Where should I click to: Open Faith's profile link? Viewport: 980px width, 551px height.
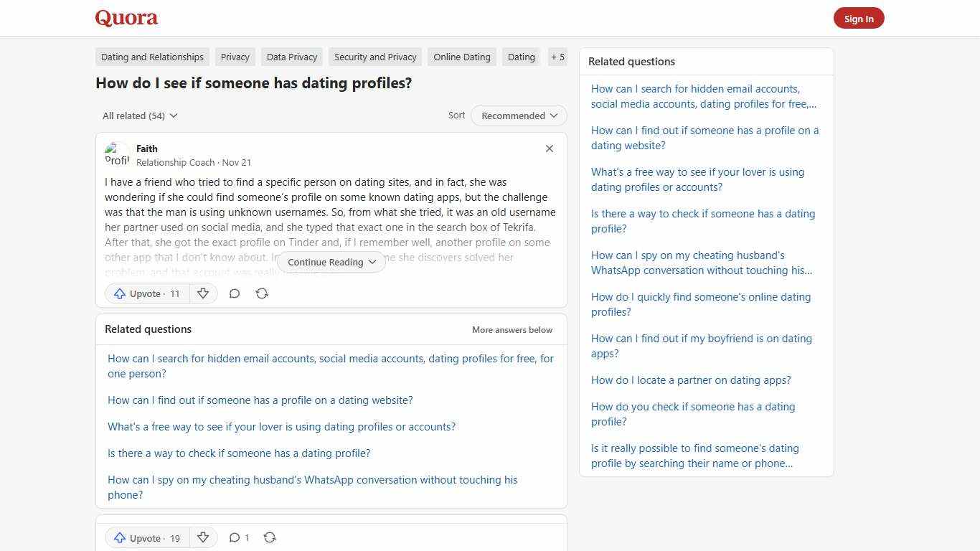(146, 149)
